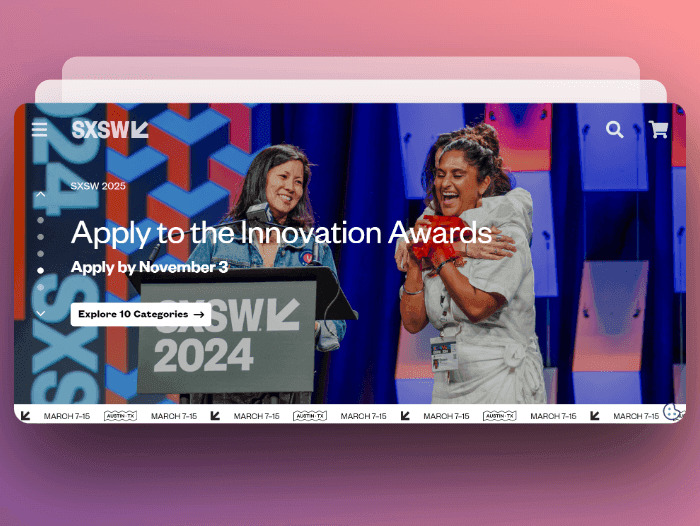
Task: Click the Explore 10 Categories button
Action: (x=141, y=314)
